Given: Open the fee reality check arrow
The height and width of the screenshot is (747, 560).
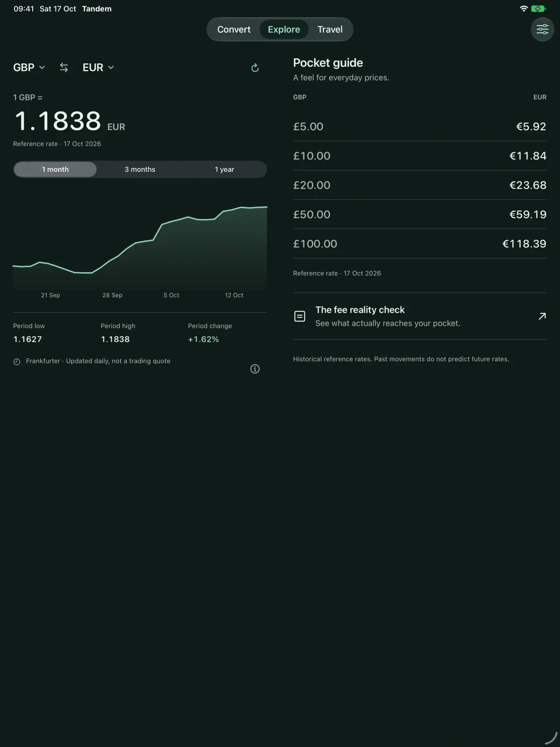Looking at the screenshot, I should point(542,316).
